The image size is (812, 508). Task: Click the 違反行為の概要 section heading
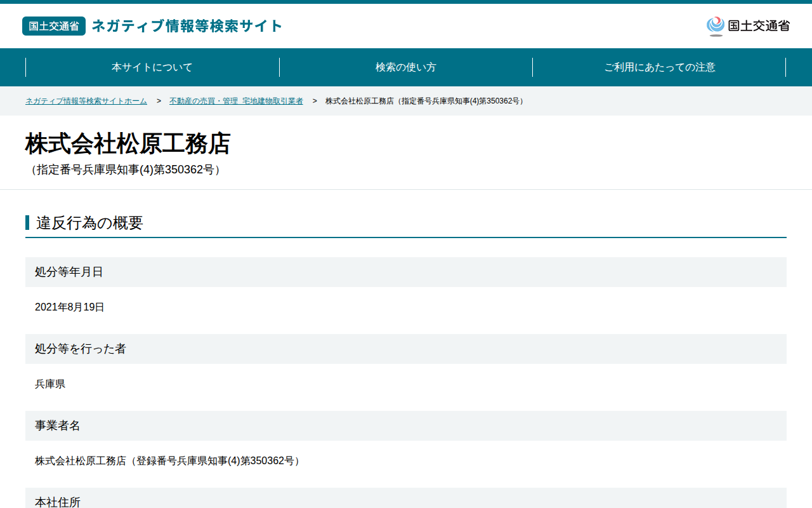(x=89, y=223)
